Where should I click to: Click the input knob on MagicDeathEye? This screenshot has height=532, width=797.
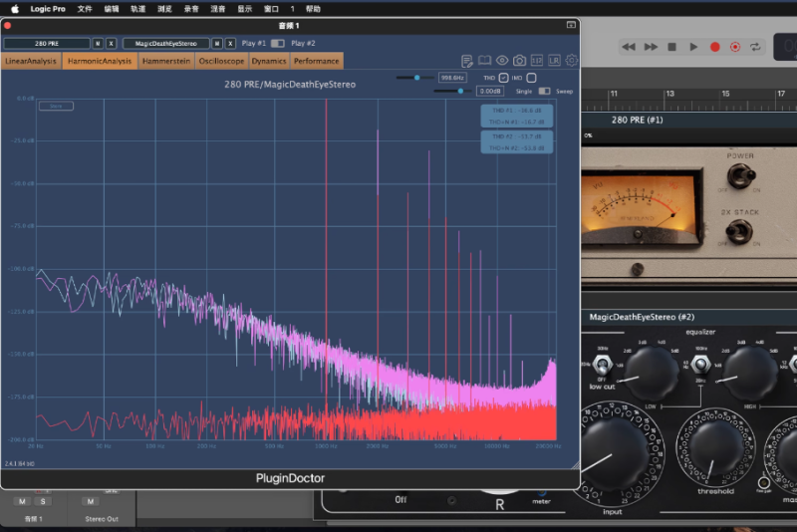point(614,453)
